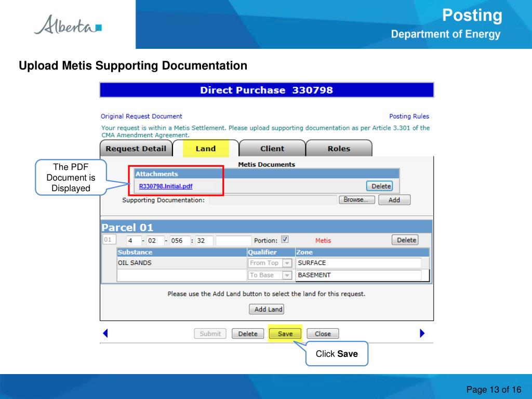The height and width of the screenshot is (399, 532).
Task: Click the SURFACE zone field
Action: 358,263
